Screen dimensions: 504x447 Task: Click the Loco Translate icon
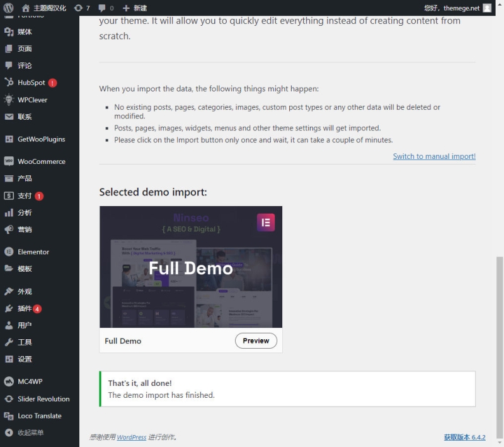pos(9,416)
